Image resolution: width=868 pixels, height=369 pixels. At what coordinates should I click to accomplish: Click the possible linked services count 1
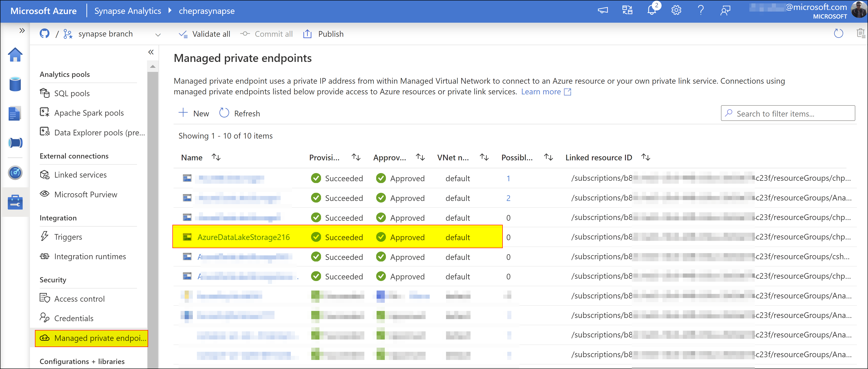tap(508, 178)
